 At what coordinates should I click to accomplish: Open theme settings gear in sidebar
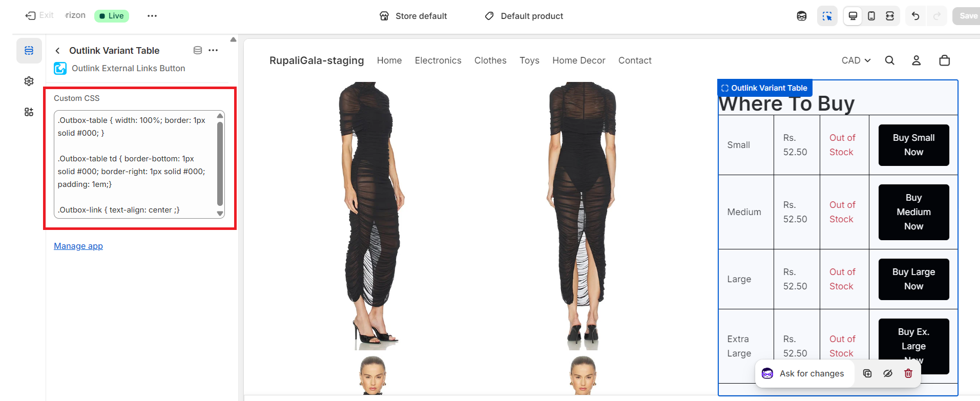tap(29, 81)
